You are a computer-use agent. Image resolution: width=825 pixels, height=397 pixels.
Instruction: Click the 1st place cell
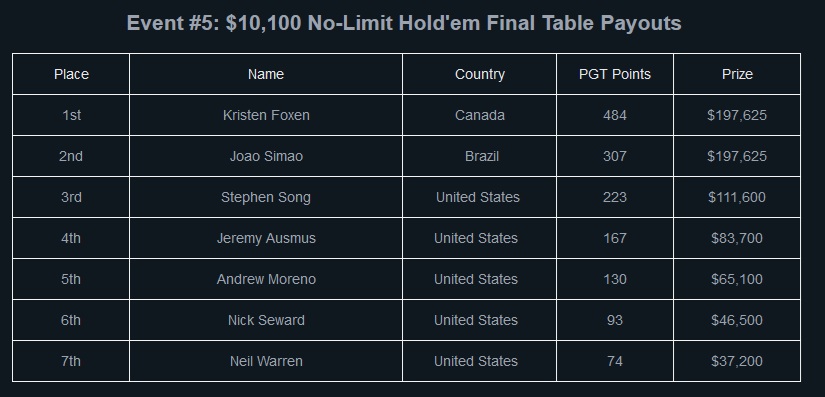coord(71,115)
